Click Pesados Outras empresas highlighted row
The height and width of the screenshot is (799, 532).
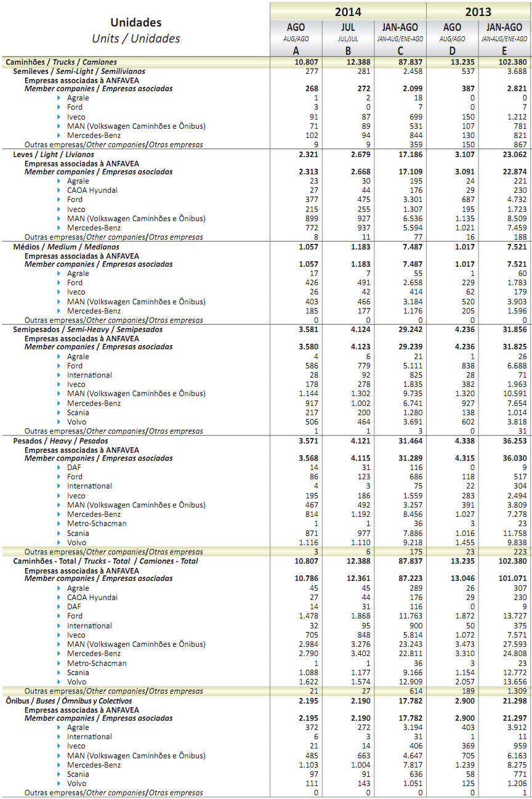click(266, 552)
